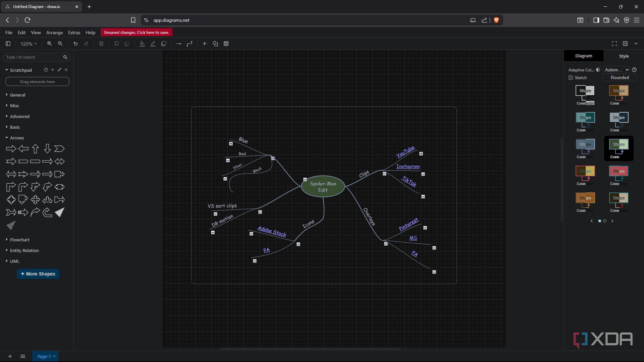Expand the YouTube node plus toggle
Screen dimensions: 644x362
point(421,154)
